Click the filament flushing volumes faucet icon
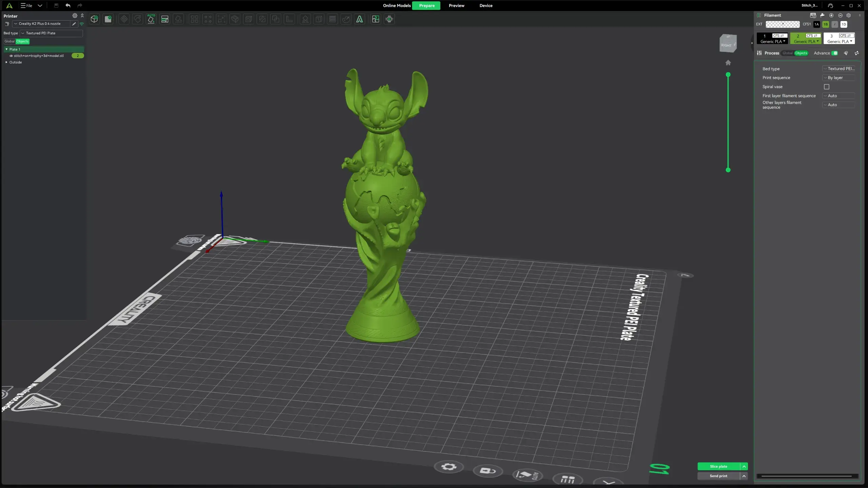Screen dimensions: 868x488 pyautogui.click(x=822, y=15)
